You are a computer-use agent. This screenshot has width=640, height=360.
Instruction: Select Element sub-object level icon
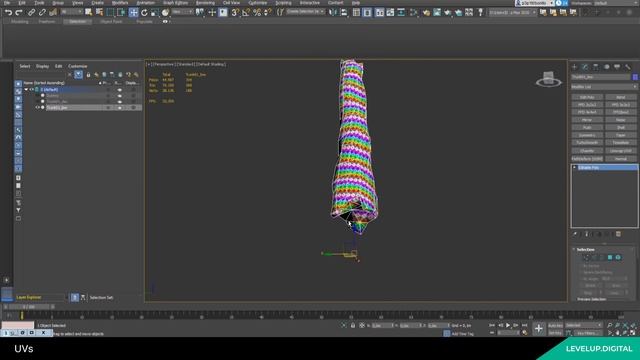coord(618,257)
